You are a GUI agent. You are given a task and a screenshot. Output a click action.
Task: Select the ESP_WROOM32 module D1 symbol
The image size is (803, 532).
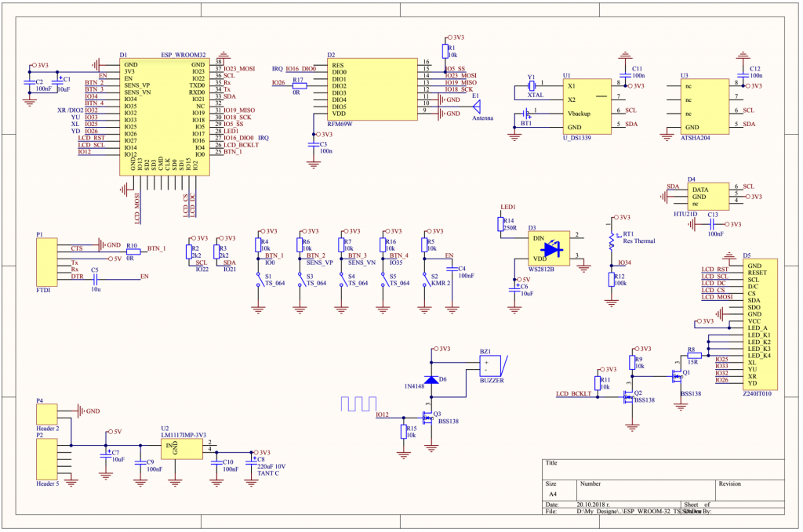pyautogui.click(x=165, y=117)
